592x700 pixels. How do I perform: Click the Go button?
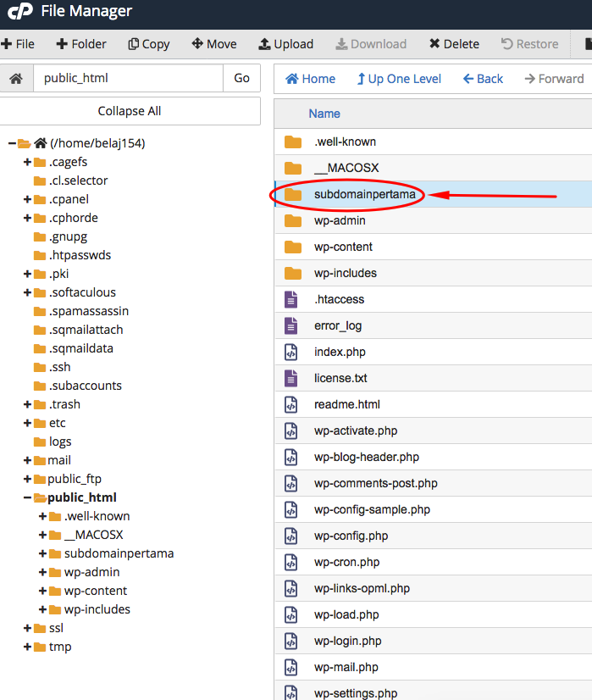[x=241, y=78]
